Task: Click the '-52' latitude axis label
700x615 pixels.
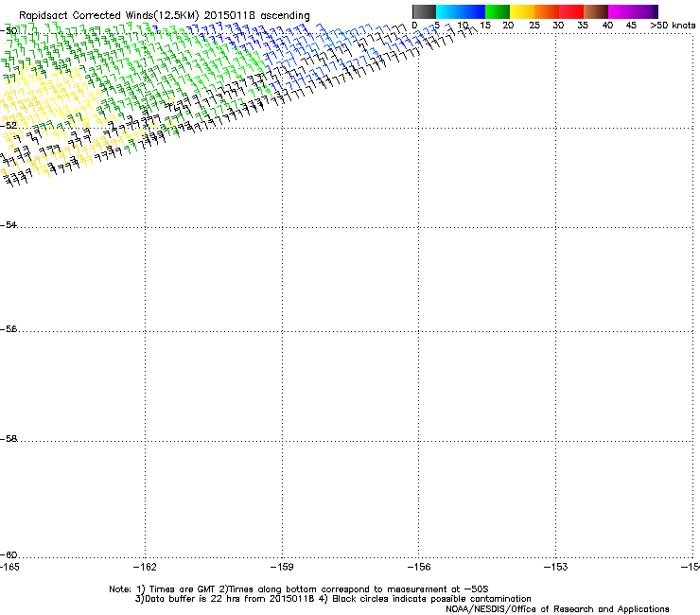Action: (9, 126)
